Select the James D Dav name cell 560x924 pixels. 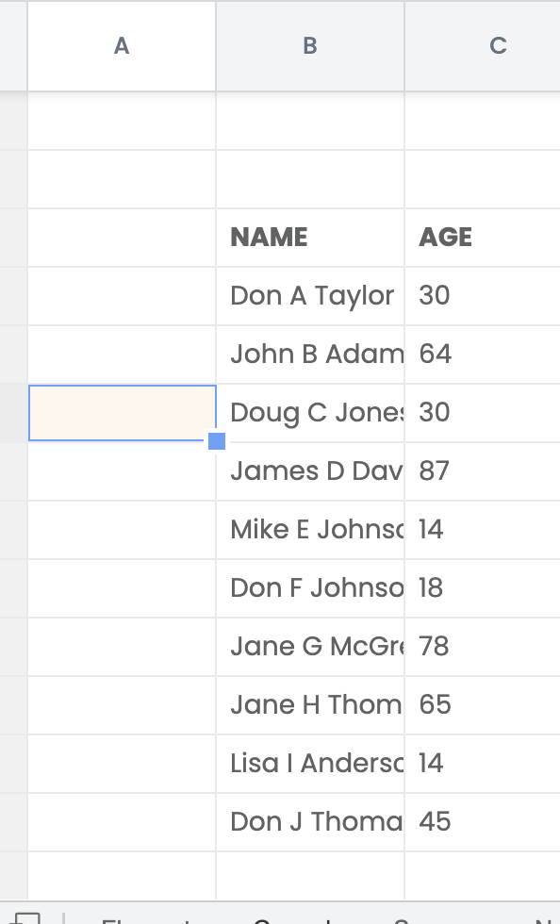(310, 471)
